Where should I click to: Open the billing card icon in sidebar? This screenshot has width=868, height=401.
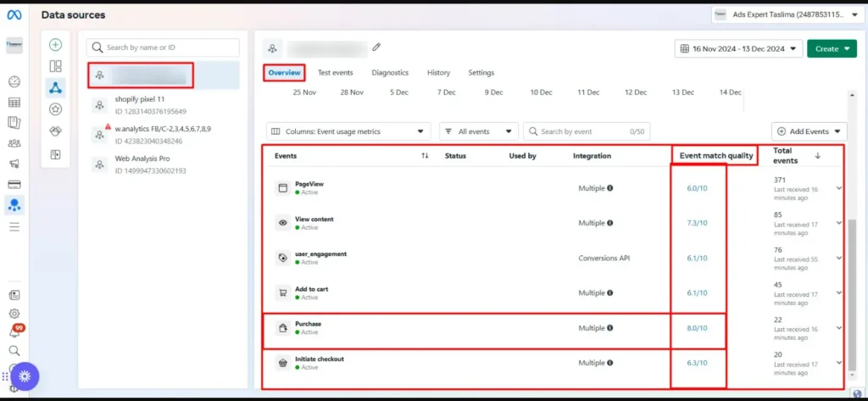pyautogui.click(x=14, y=185)
